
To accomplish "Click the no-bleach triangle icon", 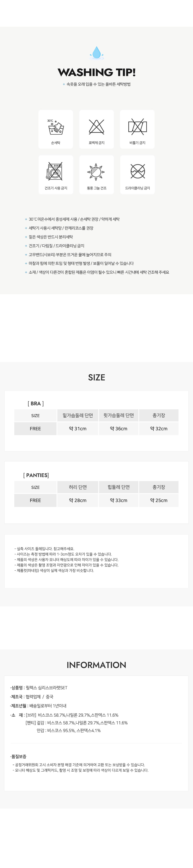I will (96, 127).
